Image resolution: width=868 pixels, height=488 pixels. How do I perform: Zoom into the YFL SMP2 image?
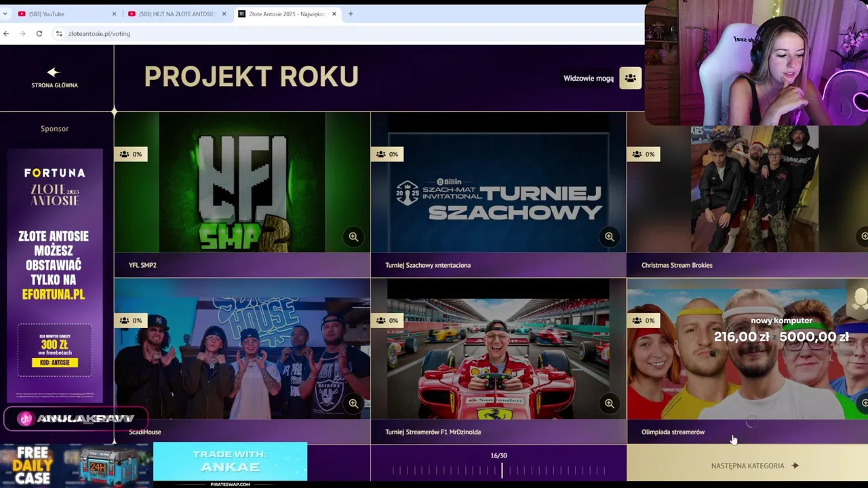click(x=353, y=237)
